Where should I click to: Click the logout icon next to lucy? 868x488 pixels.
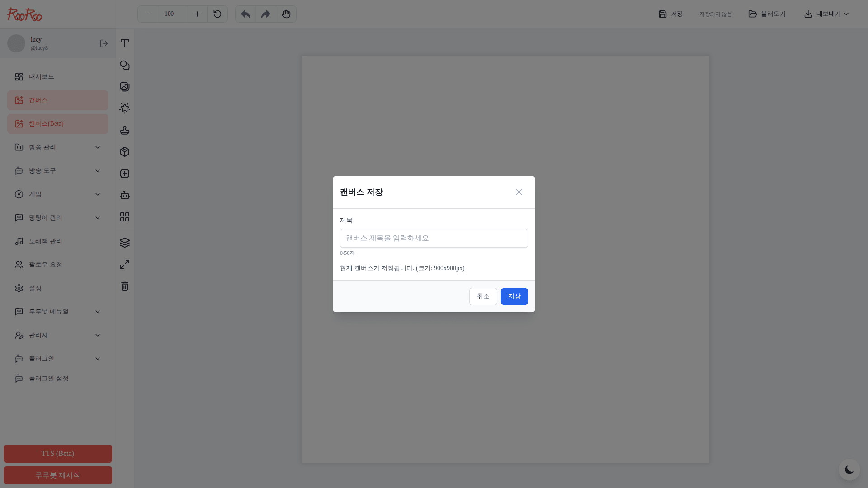coord(104,43)
